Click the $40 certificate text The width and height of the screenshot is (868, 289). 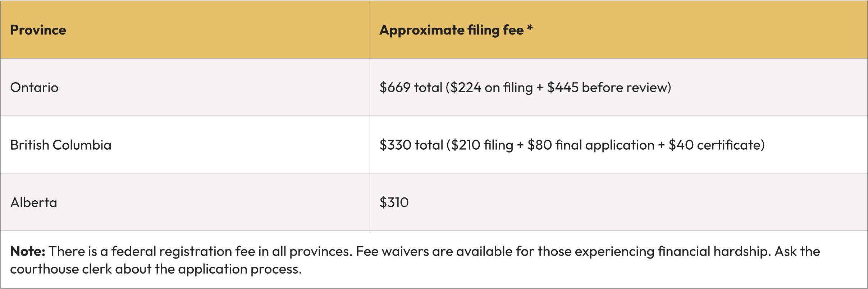point(716,145)
